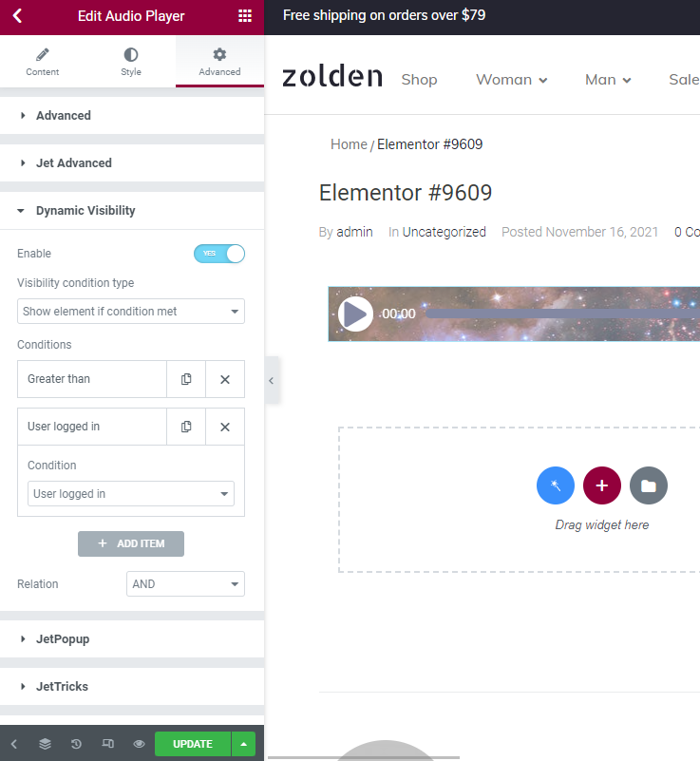The image size is (700, 761).
Task: Collapse the Dynamic Visibility section
Action: click(x=132, y=211)
